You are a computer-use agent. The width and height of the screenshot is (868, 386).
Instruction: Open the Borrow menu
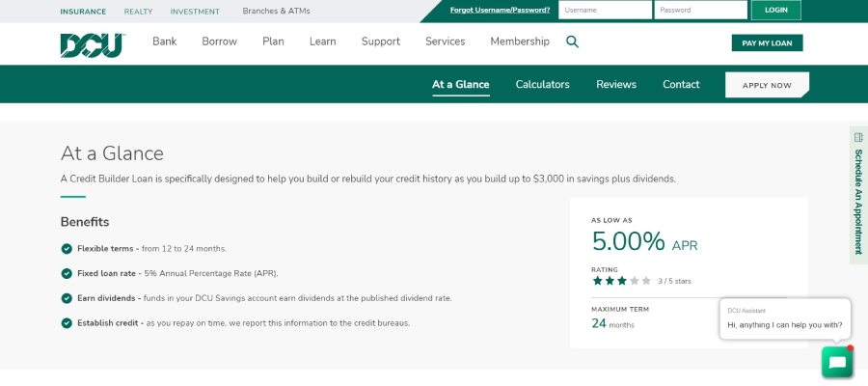[x=219, y=41]
